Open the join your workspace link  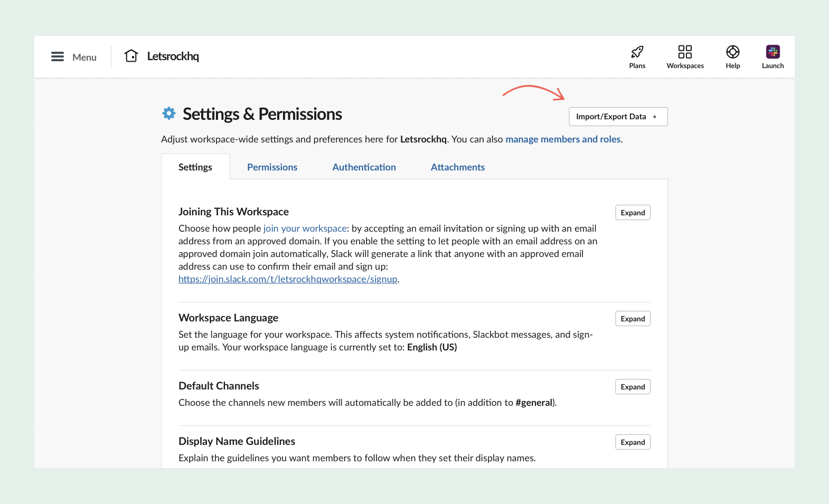(x=305, y=229)
